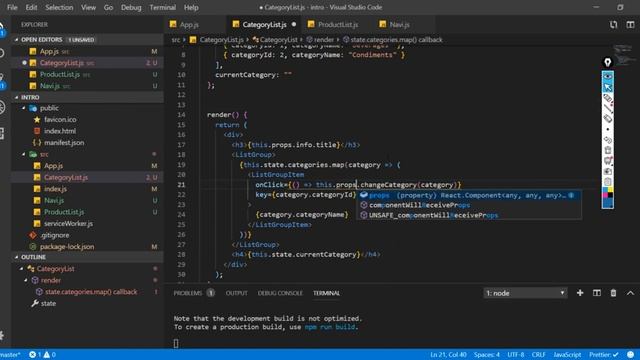
Task: Kill the terminal with trash icon
Action: [613, 293]
